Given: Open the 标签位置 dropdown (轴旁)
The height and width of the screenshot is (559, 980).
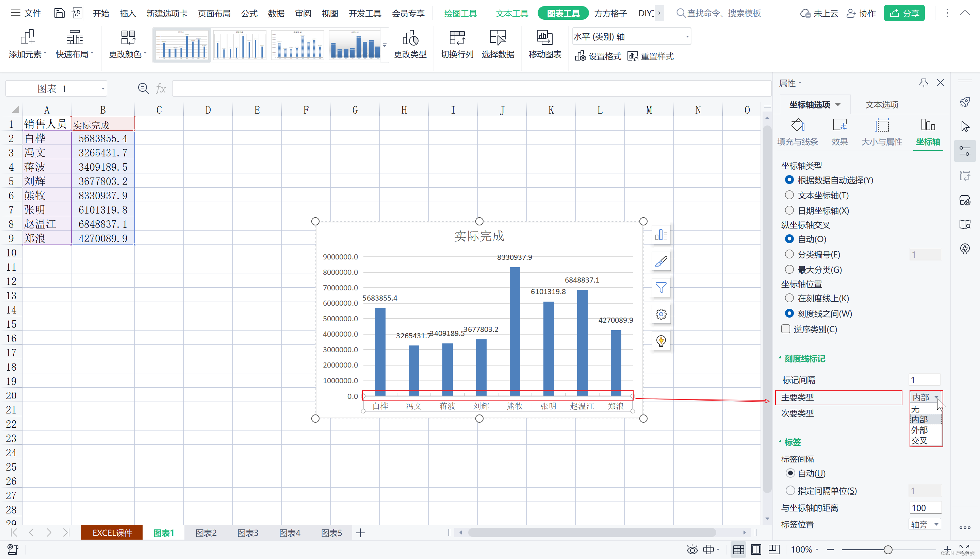Looking at the screenshot, I should tap(924, 524).
